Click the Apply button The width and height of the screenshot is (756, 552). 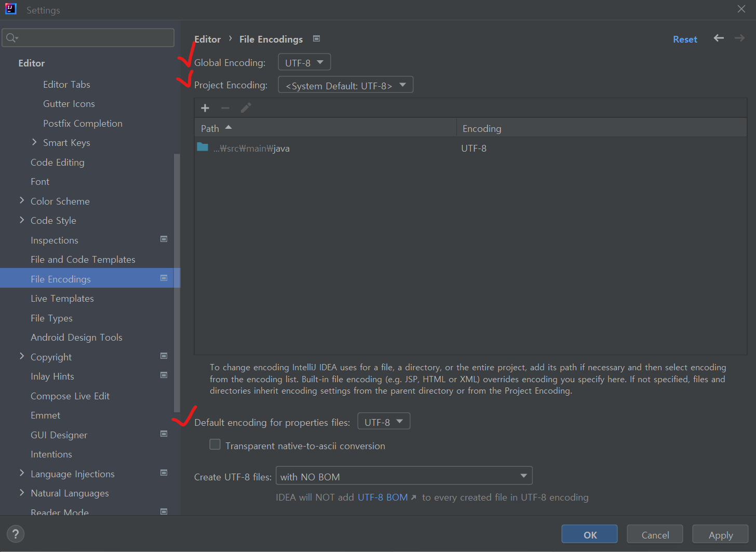[x=721, y=534]
